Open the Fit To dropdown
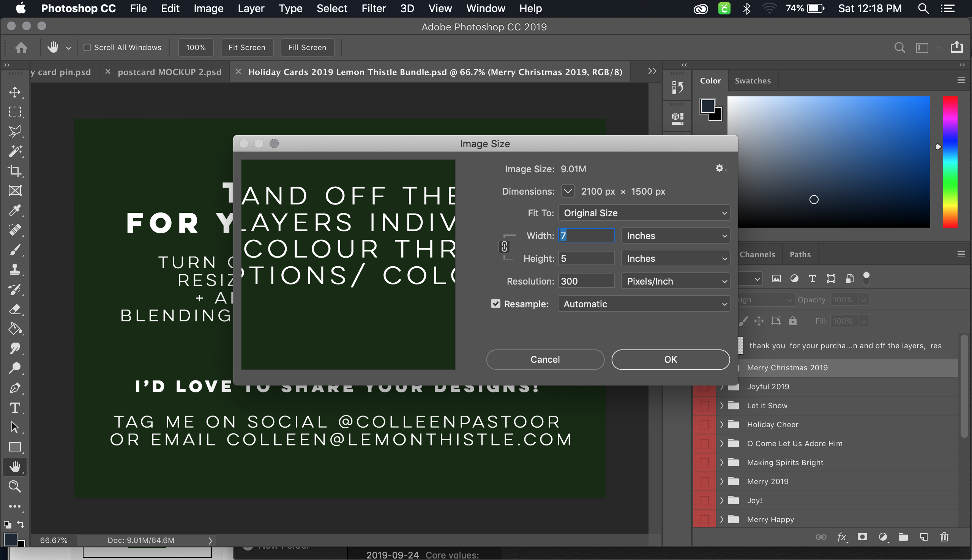972x560 pixels. (x=644, y=213)
